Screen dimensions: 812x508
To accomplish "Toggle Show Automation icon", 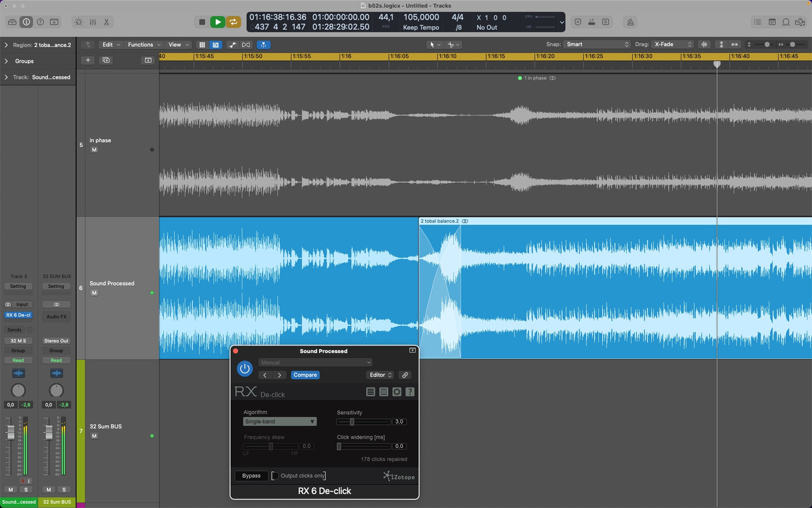I will tap(233, 44).
